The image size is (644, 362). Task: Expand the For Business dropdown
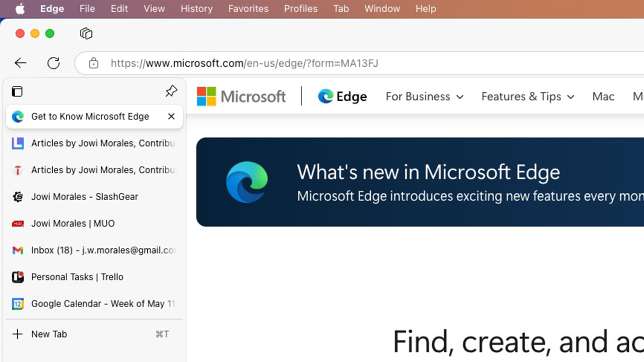point(425,97)
